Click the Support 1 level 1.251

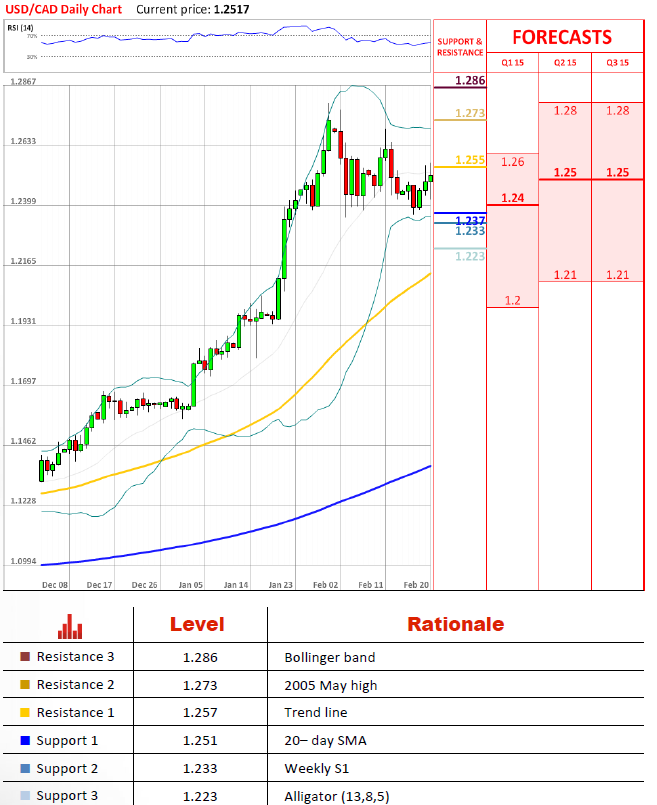pyautogui.click(x=200, y=740)
